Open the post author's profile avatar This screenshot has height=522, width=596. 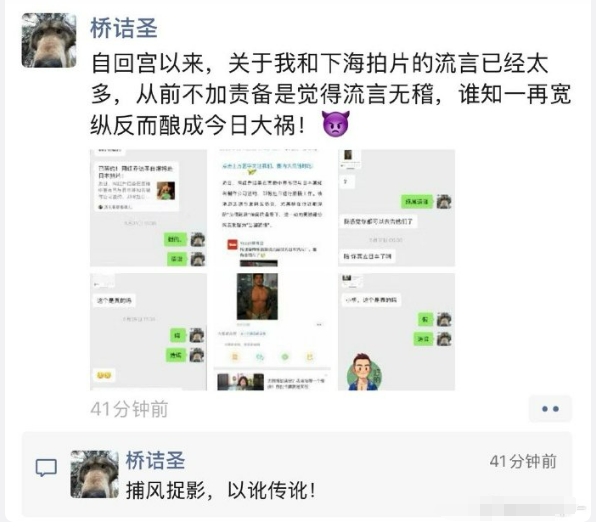click(49, 40)
